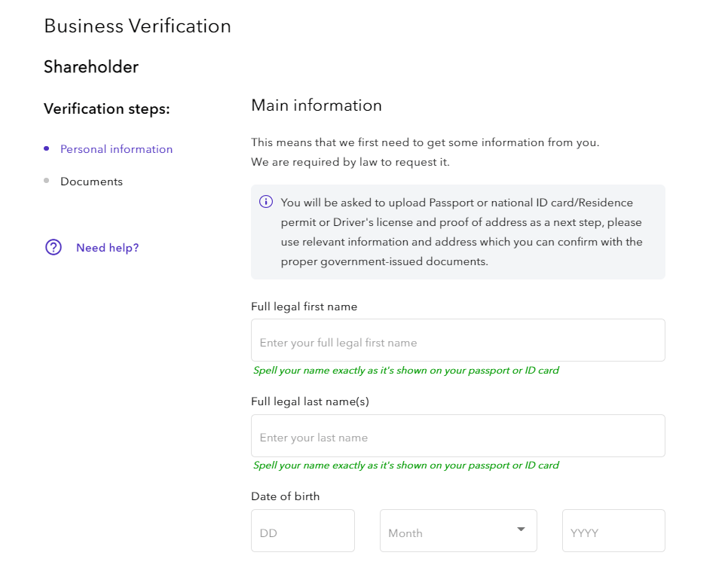Click the info icon in the notice box
The width and height of the screenshot is (728, 580).
click(266, 202)
